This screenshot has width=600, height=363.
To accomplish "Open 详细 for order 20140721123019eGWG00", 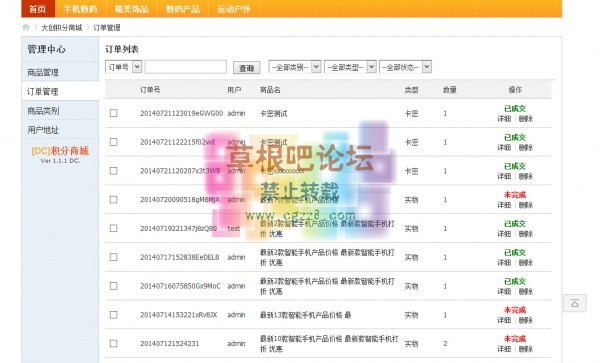I will 504,119.
